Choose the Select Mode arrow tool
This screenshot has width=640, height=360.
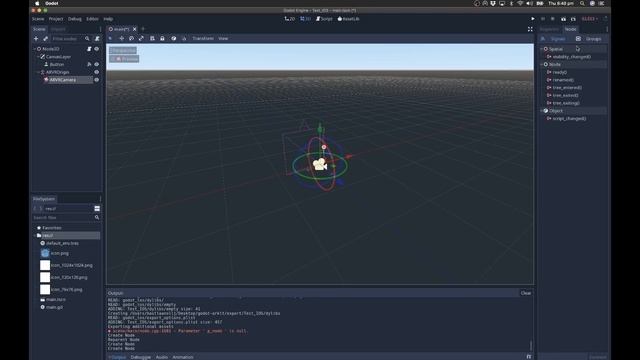pyautogui.click(x=110, y=38)
